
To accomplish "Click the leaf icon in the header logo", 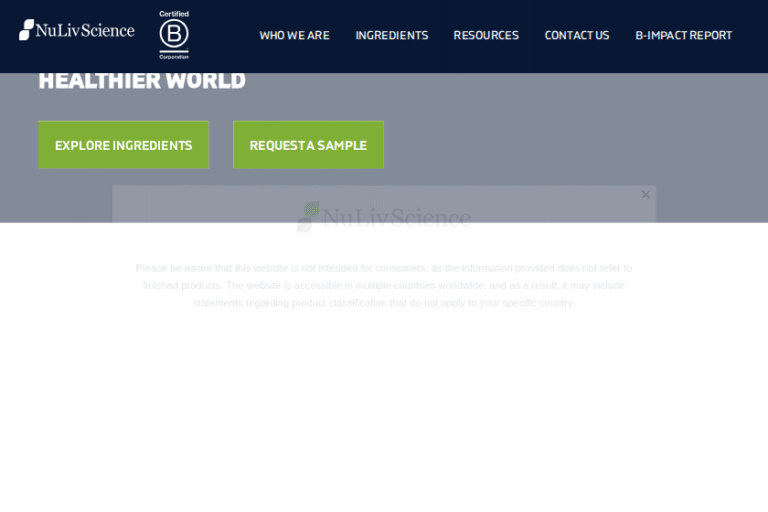I will 26,30.
